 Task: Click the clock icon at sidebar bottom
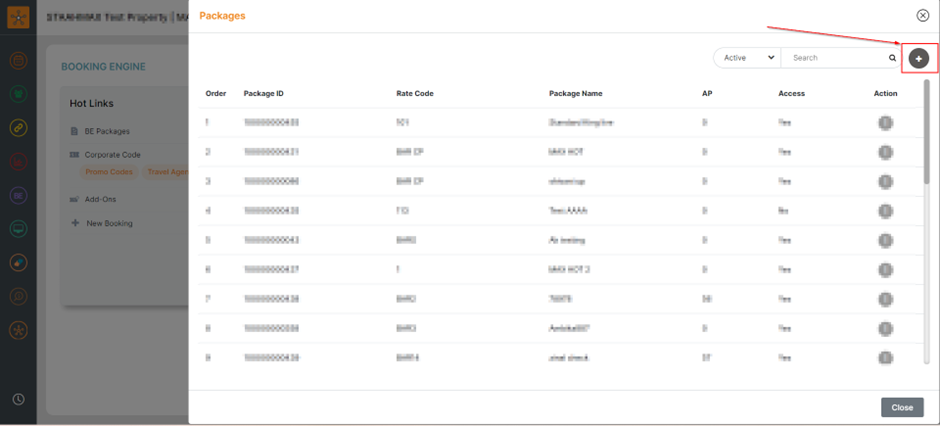[x=18, y=399]
